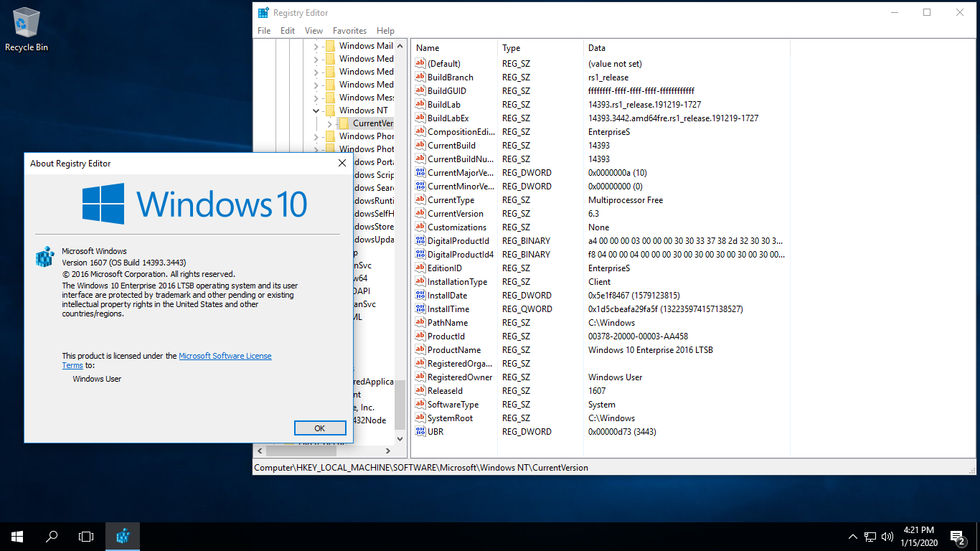Collapse the Windows NT tree node
Screen dimensions: 980x551
(316, 110)
